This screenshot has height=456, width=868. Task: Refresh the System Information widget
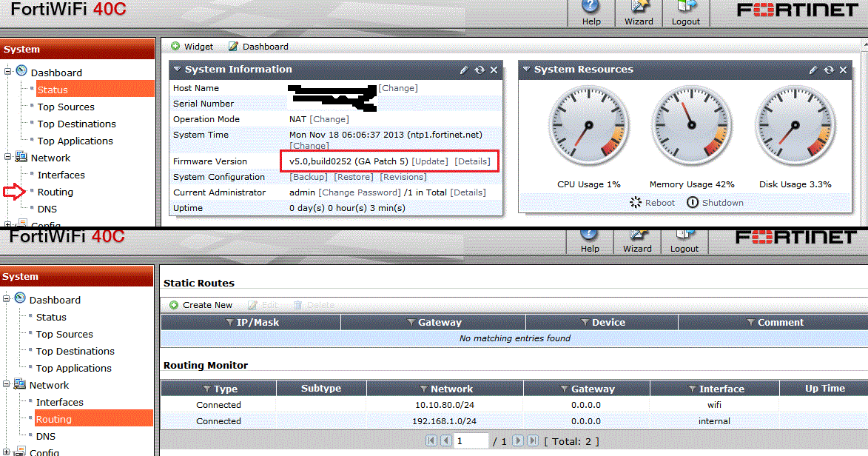click(480, 70)
